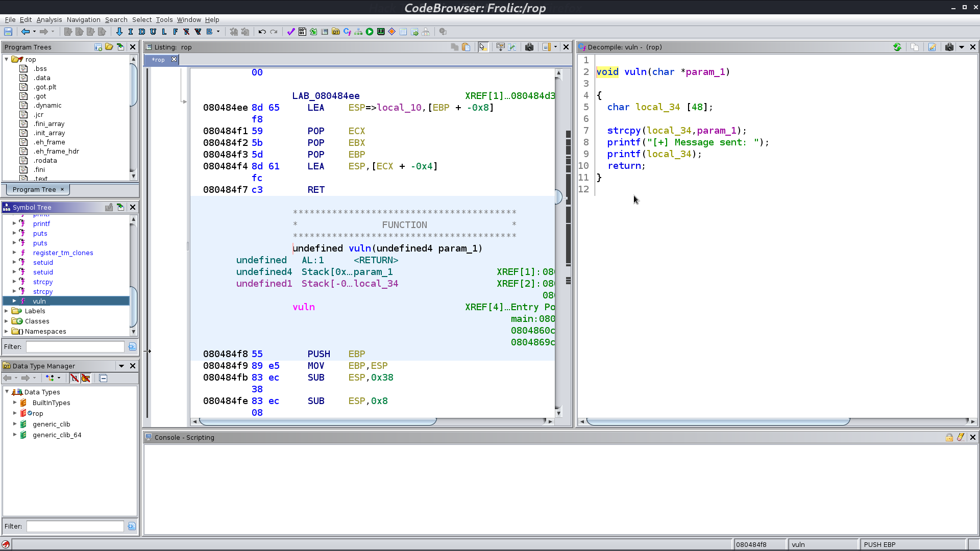
Task: Open the Analysis menu
Action: click(x=49, y=19)
